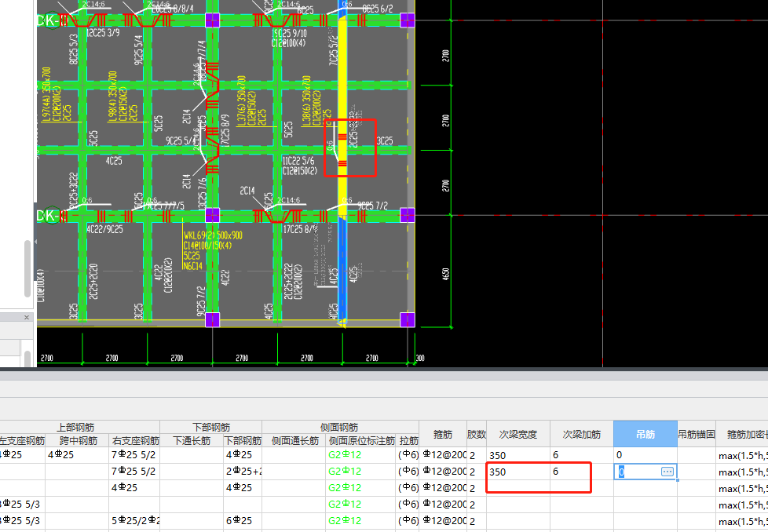
Task: Click the 右支座钢筋 sub-header
Action: coord(135,440)
